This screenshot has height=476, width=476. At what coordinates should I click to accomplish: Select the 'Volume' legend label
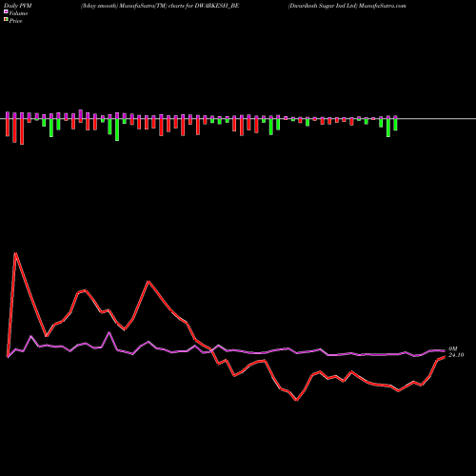point(18,13)
